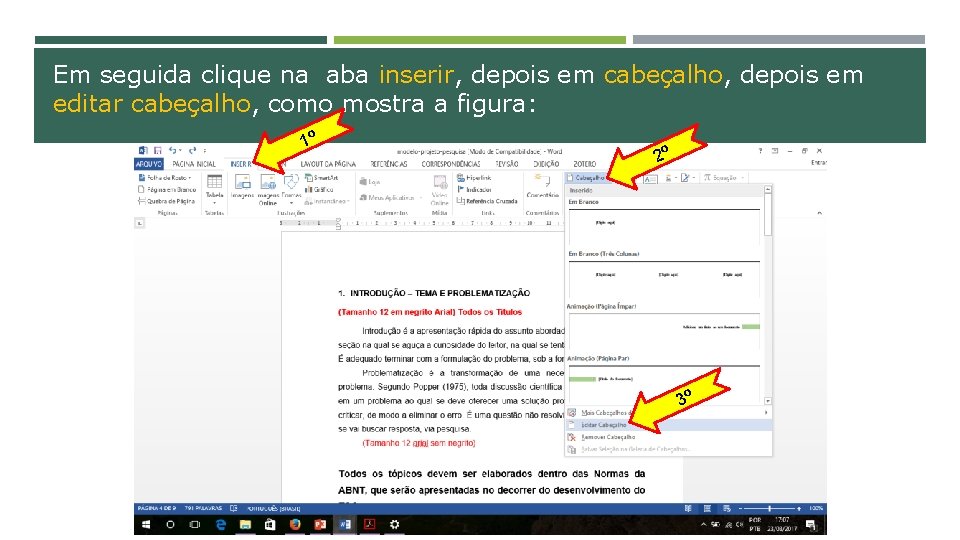Image resolution: width=960 pixels, height=540 pixels.
Task: Open the REVISÃO ribbon tab
Action: click(507, 164)
